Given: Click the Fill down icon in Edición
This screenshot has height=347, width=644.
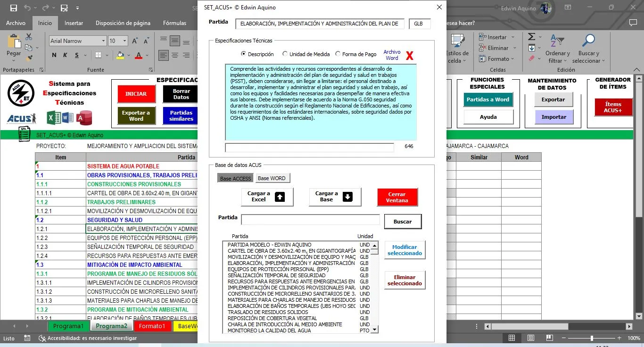Looking at the screenshot, I should (x=531, y=48).
